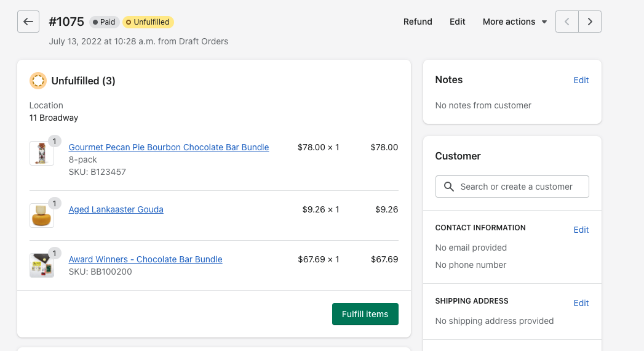Edit the shipping address
The height and width of the screenshot is (351, 644).
click(x=581, y=303)
